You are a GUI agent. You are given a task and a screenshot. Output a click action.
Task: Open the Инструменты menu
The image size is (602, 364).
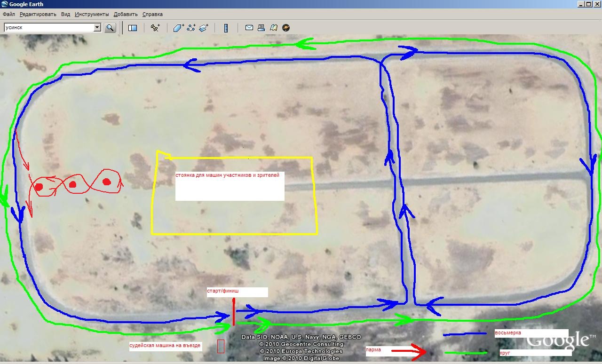click(x=92, y=14)
